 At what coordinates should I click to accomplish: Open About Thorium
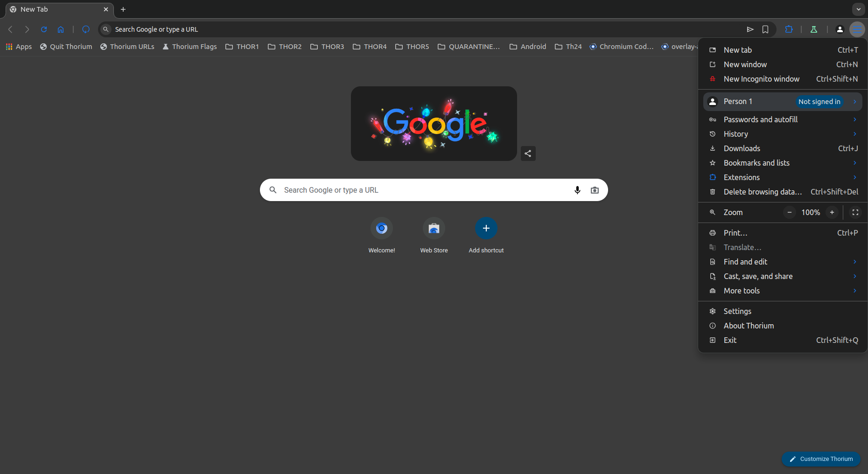pyautogui.click(x=783, y=326)
